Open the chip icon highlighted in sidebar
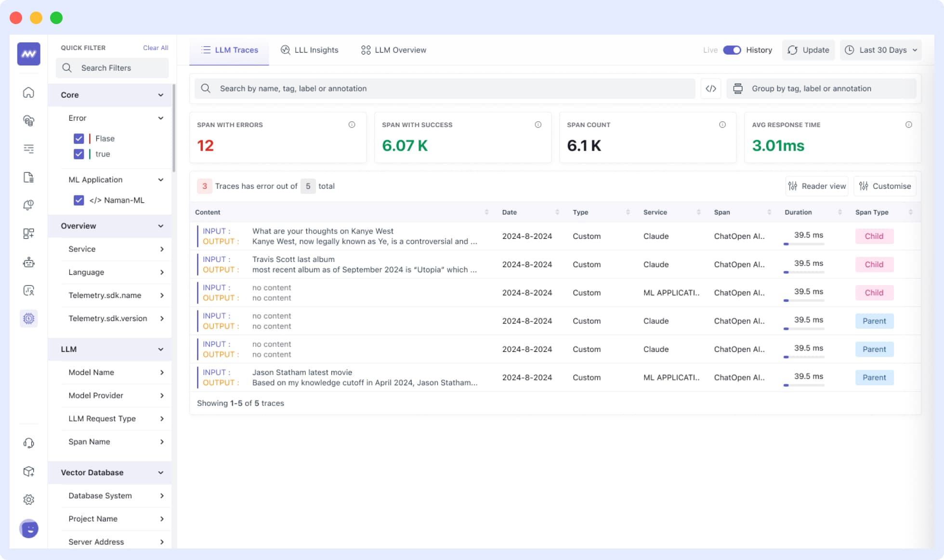This screenshot has width=944, height=560. [28, 318]
